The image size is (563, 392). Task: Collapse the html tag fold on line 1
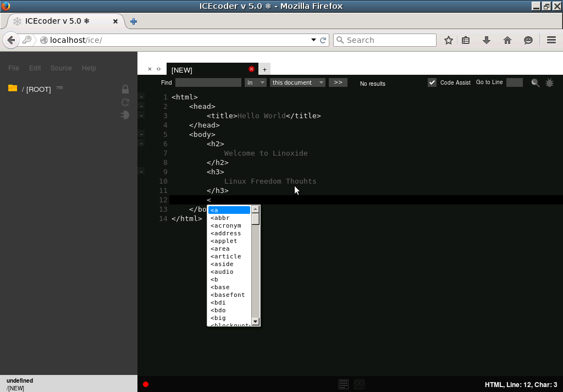click(x=141, y=97)
